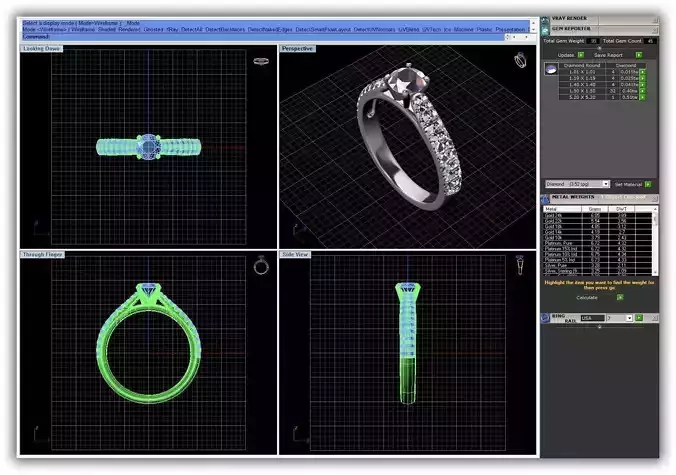Click the Metal column header
Screen dimensions: 676x475
pos(562,209)
